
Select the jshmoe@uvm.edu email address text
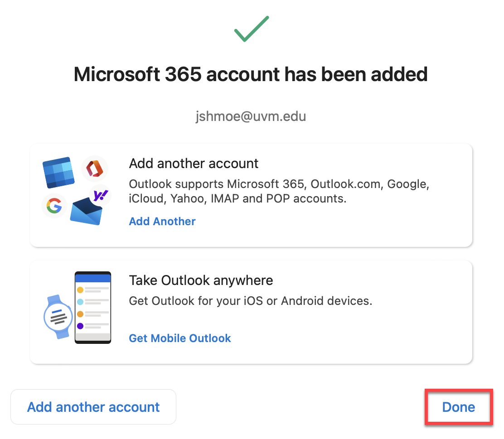251,116
